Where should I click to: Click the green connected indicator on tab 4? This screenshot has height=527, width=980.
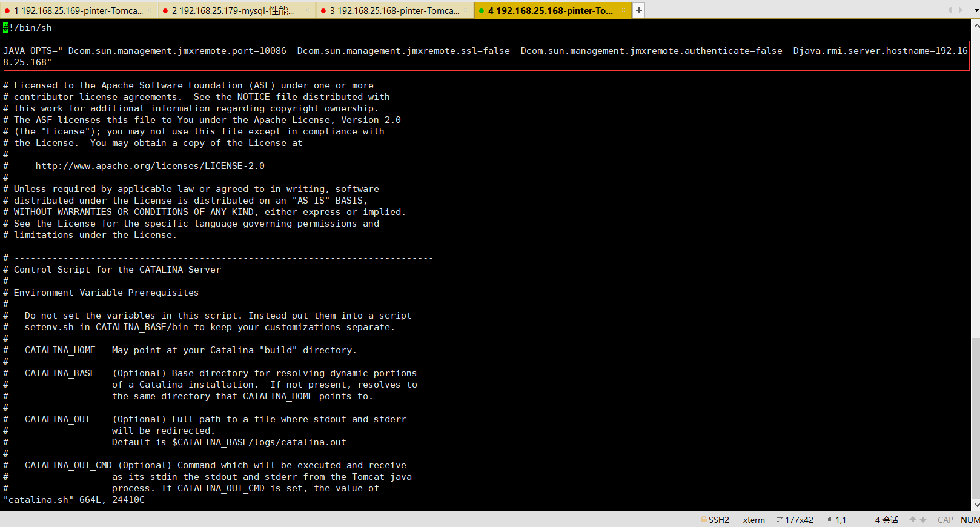482,11
